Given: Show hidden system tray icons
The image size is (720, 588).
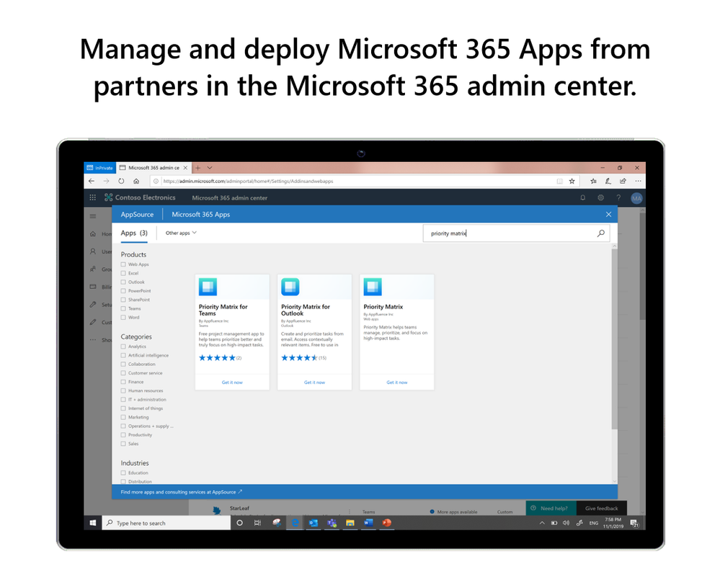Looking at the screenshot, I should 542,523.
